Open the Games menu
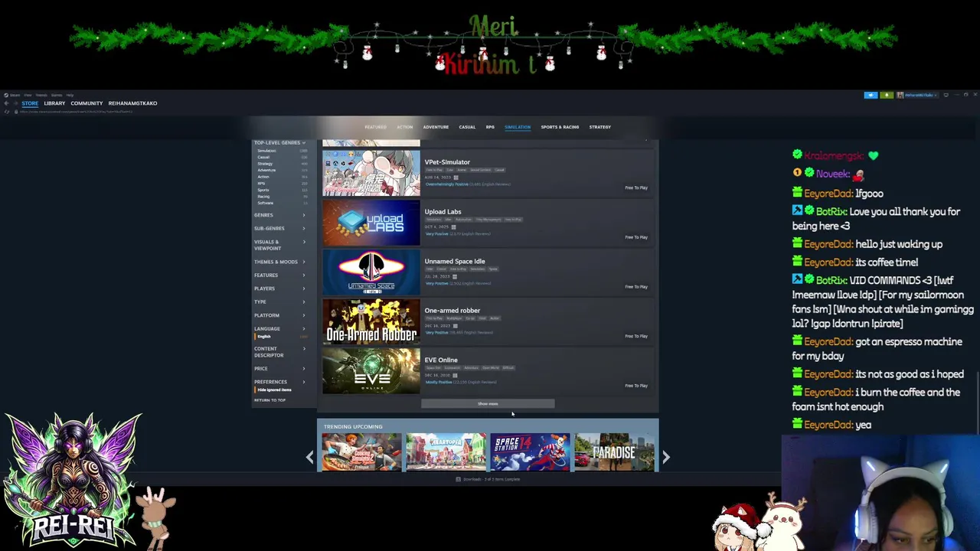980x551 pixels. click(57, 95)
